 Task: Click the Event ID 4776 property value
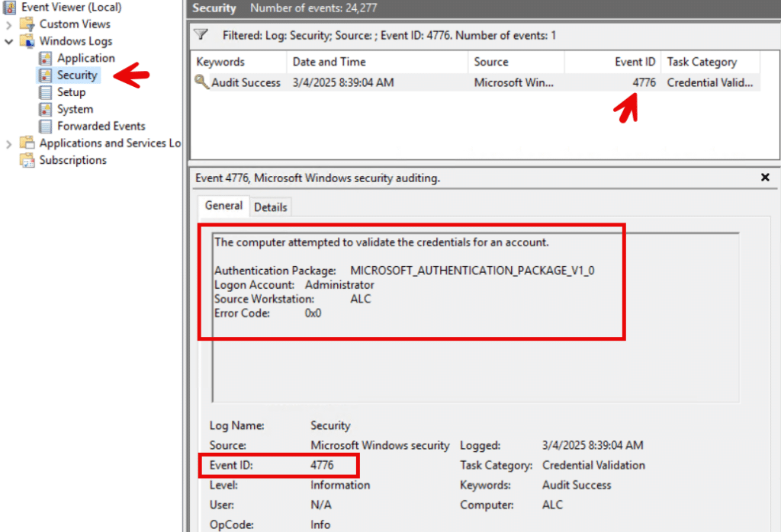(322, 465)
